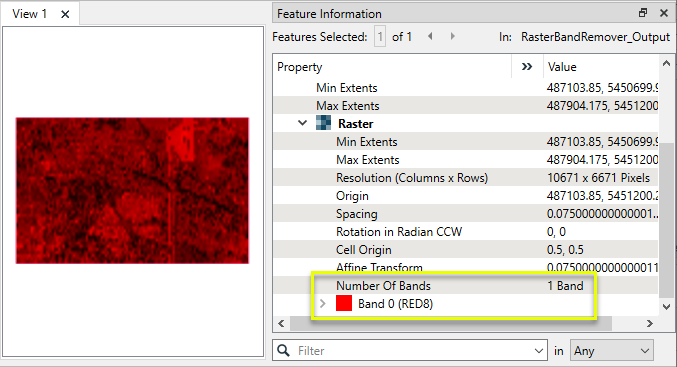Open the Filter history dropdown arrow
677x367 pixels.
pyautogui.click(x=538, y=351)
